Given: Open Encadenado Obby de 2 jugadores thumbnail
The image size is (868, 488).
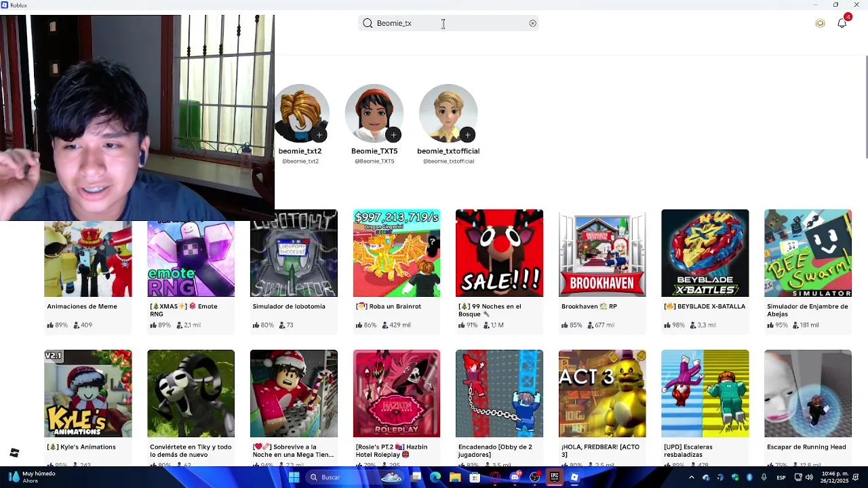Looking at the screenshot, I should pos(499,393).
